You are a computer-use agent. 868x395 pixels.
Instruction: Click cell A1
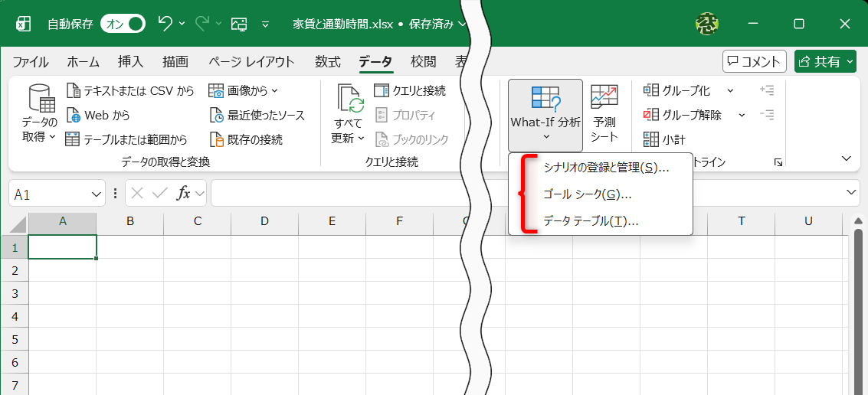coord(63,246)
